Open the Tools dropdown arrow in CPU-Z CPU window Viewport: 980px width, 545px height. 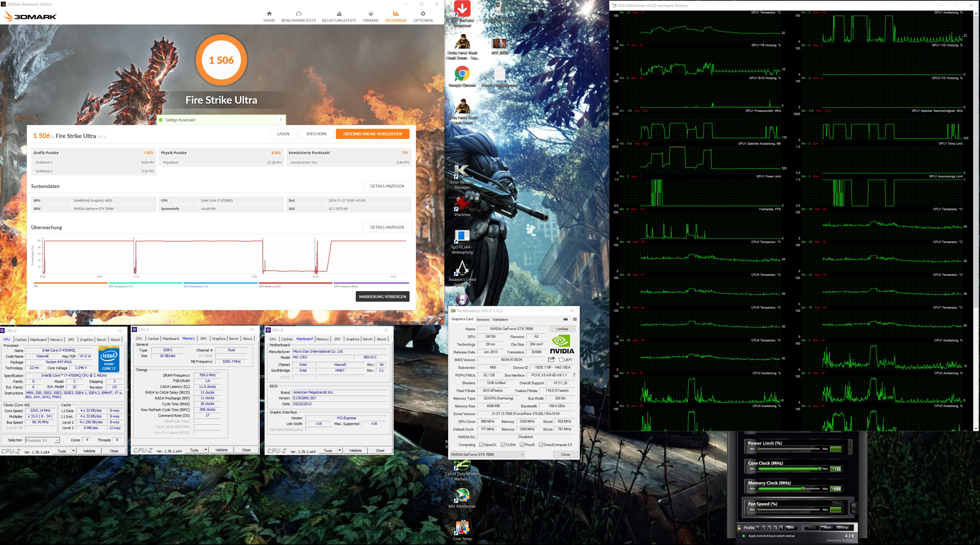pyautogui.click(x=73, y=451)
